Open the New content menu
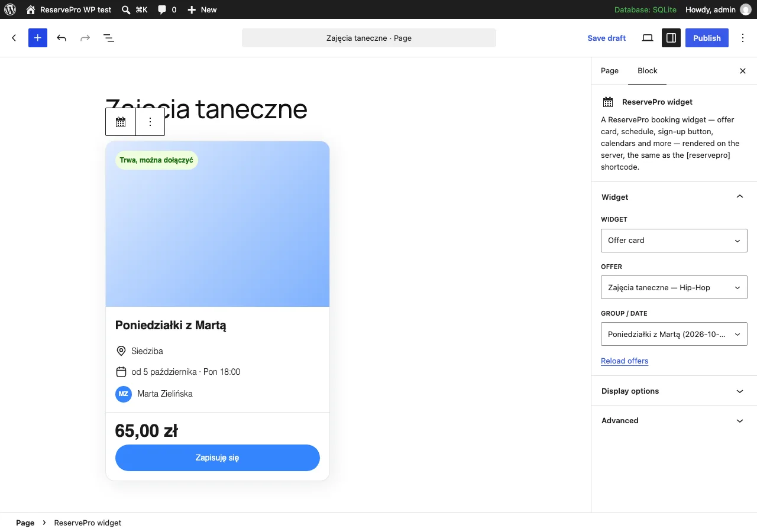This screenshot has width=757, height=532. pyautogui.click(x=202, y=9)
